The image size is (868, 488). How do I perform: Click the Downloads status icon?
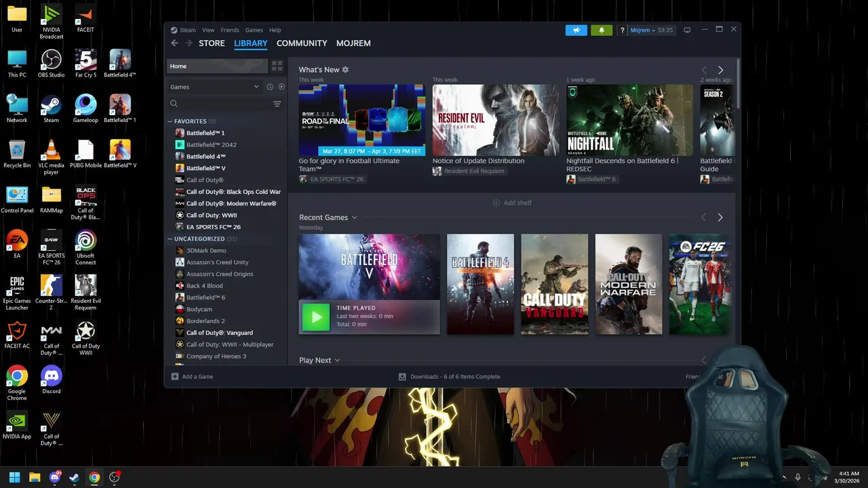coord(402,376)
